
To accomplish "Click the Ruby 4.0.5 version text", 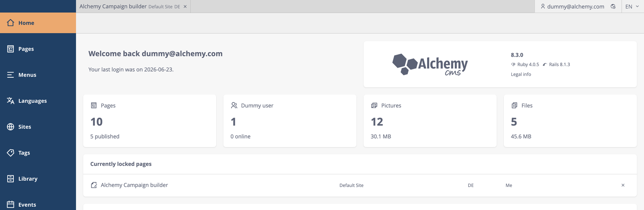I will point(528,65).
